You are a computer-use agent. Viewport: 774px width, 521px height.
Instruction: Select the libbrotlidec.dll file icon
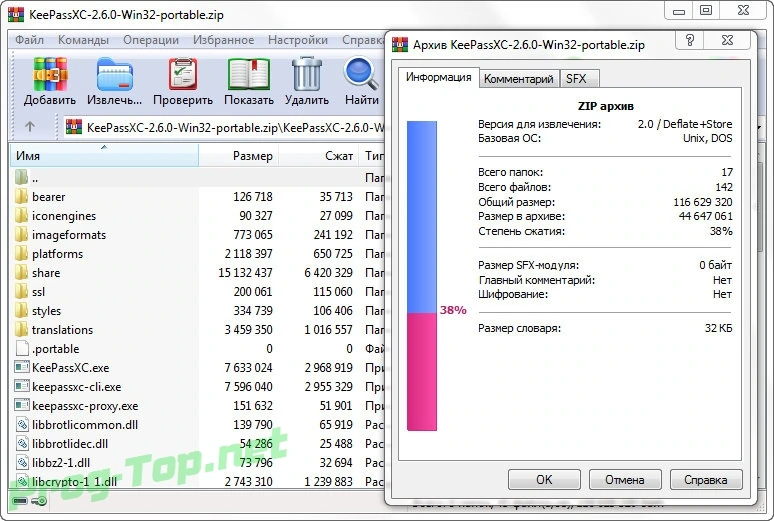[22, 443]
